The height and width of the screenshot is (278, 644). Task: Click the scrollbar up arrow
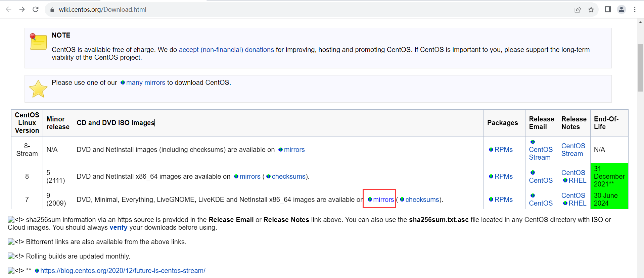tap(641, 22)
